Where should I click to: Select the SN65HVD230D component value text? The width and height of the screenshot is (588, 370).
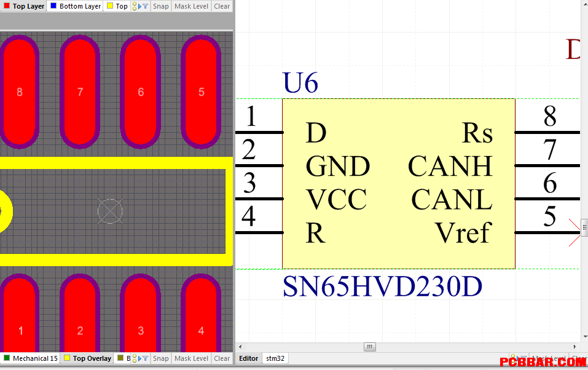click(382, 286)
